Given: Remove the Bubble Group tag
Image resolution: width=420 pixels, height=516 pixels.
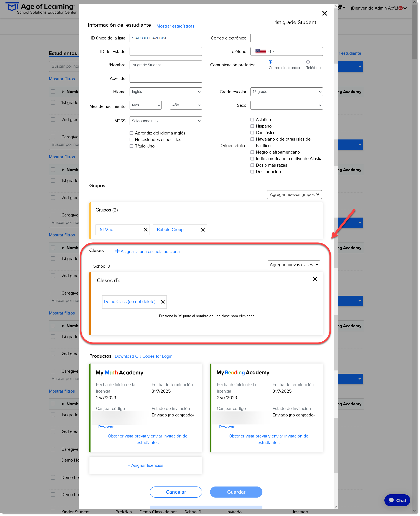Looking at the screenshot, I should [x=203, y=230].
